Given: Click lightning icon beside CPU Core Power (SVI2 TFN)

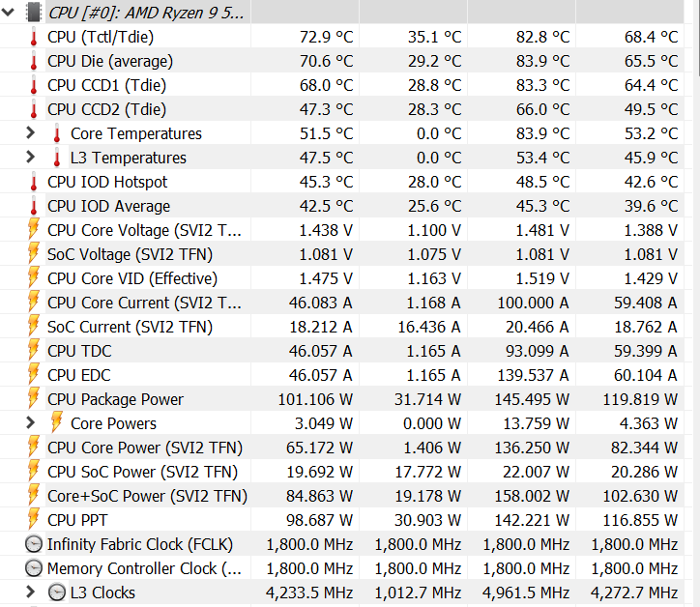Looking at the screenshot, I should pos(34,447).
